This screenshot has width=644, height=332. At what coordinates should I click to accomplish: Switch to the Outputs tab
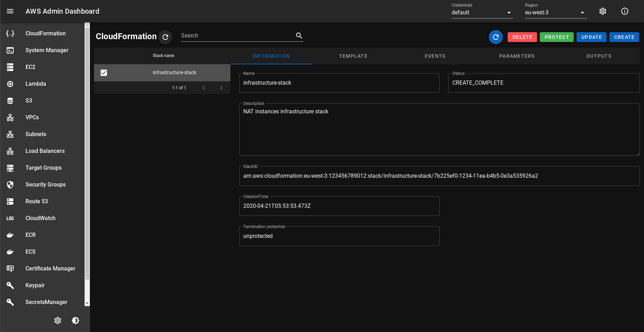tap(599, 56)
